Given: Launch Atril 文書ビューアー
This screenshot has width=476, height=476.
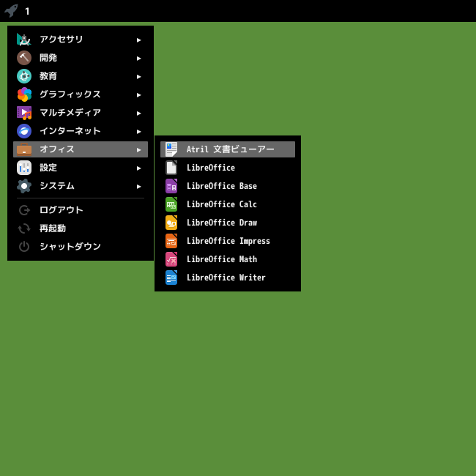Looking at the screenshot, I should click(x=228, y=149).
